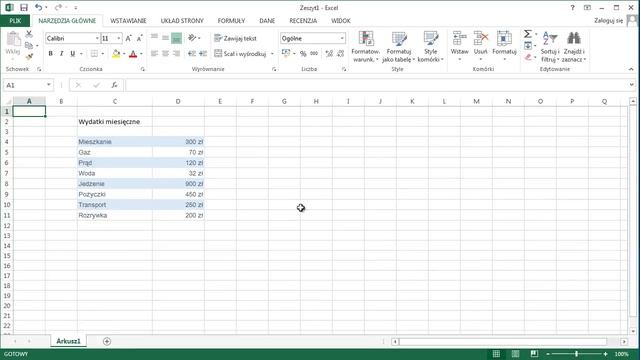Expand the formula bar
Viewport: 640px width, 360px height.
coord(631,85)
